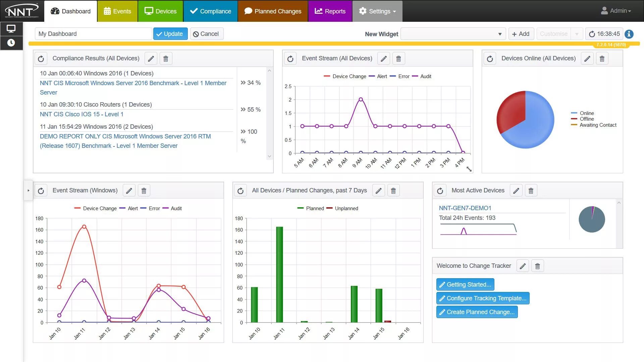644x362 pixels.
Task: Edit the Event Stream (All Devices) widget
Action: [x=384, y=59]
